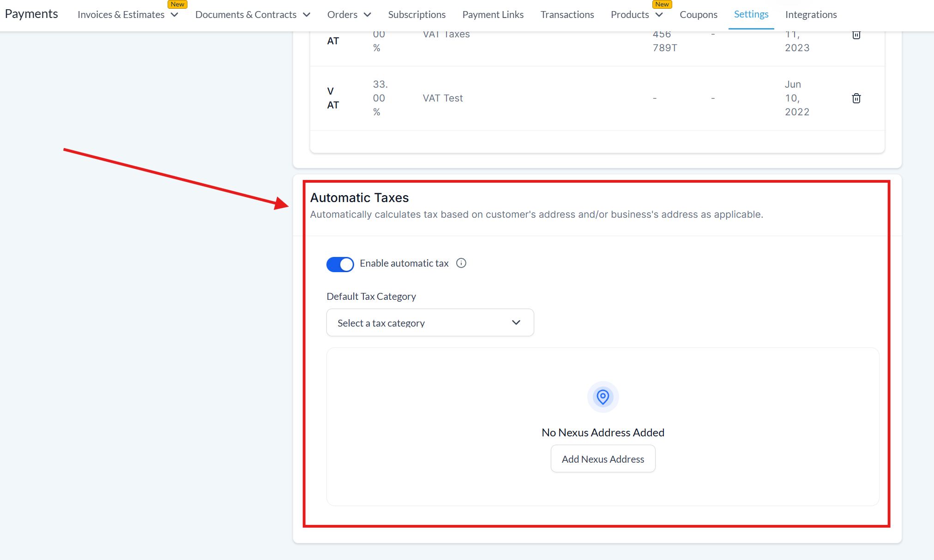Viewport: 934px width, 560px height.
Task: Click the Add Nexus Address button
Action: 603,459
